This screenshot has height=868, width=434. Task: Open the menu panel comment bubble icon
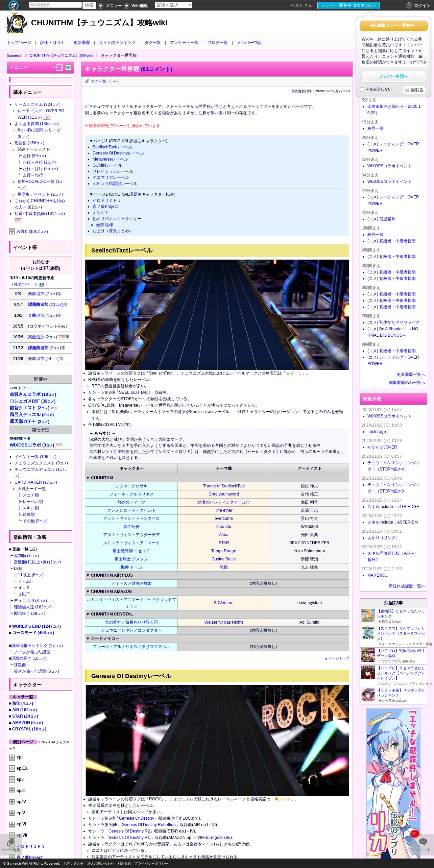coord(68,68)
